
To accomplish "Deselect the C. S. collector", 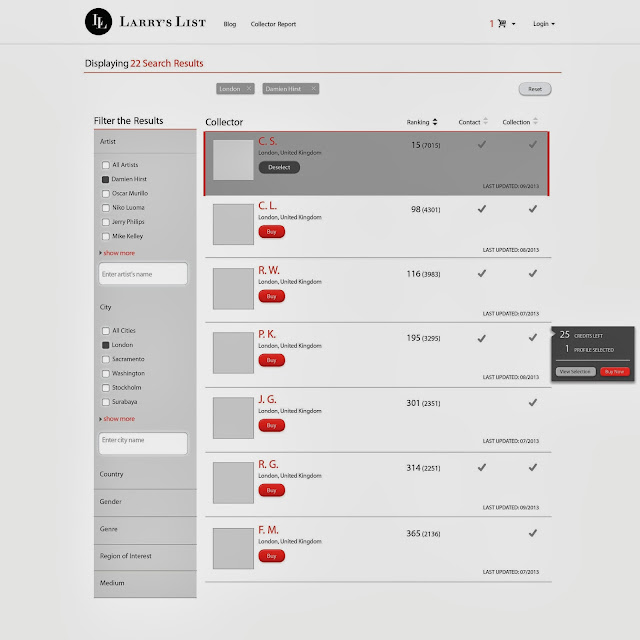I will pyautogui.click(x=279, y=167).
